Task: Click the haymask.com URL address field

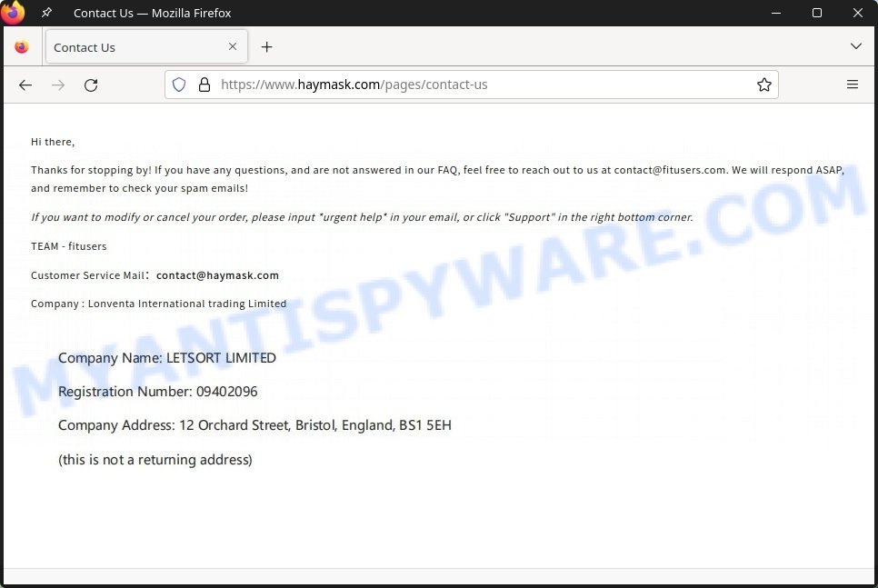Action: click(x=471, y=85)
